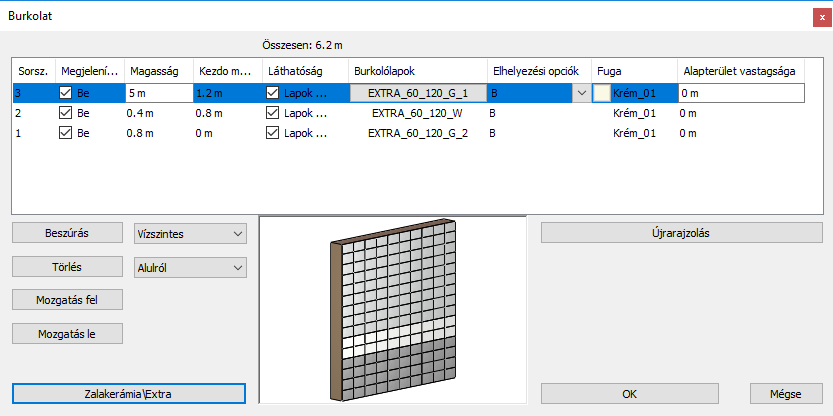Uncheck the Láthatóság checkbox in row 2

click(x=273, y=113)
